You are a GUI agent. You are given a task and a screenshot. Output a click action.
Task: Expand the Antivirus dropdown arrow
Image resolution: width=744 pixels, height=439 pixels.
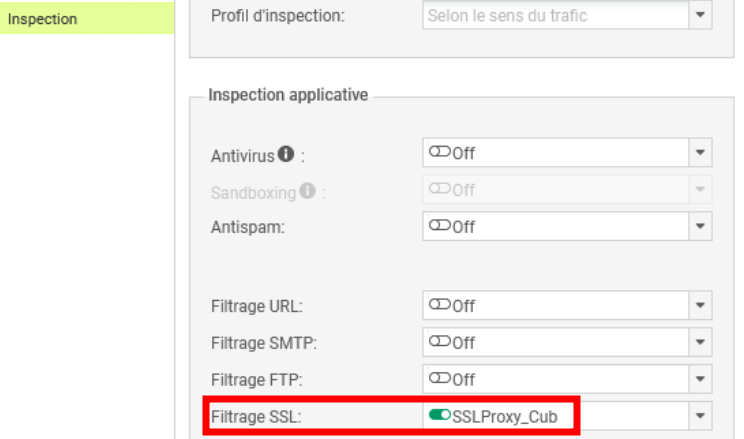700,154
